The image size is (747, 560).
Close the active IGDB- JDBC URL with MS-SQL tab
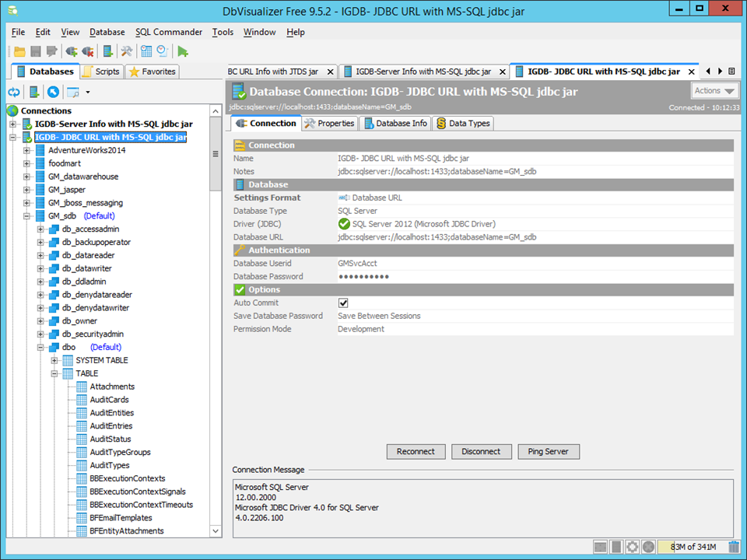pos(691,72)
